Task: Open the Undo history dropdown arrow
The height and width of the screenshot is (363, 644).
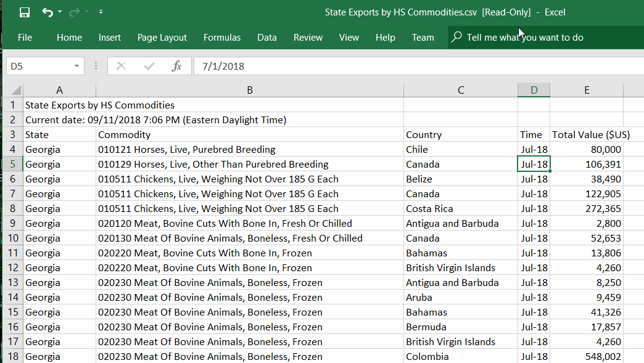Action: click(x=60, y=12)
